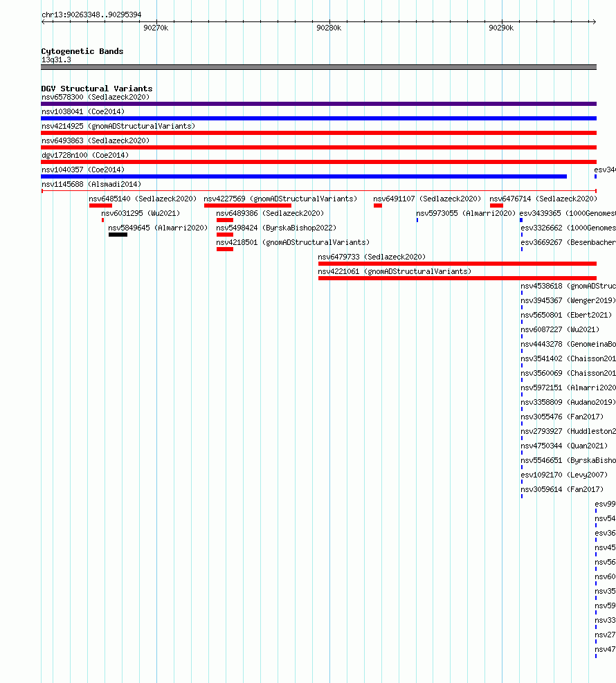Open variant nsv5546651 (ByrskaBisho...)
This screenshot has height=683, width=616.
click(x=568, y=460)
